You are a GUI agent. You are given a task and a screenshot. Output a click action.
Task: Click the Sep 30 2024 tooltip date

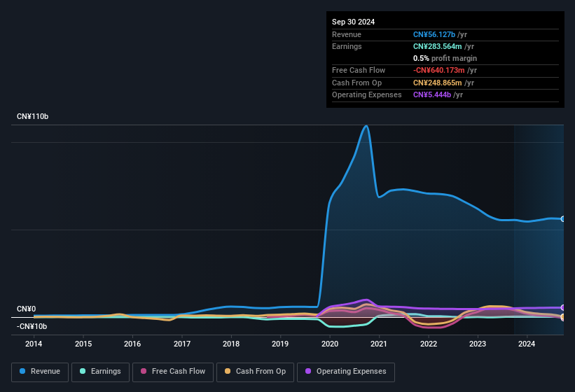pos(353,22)
